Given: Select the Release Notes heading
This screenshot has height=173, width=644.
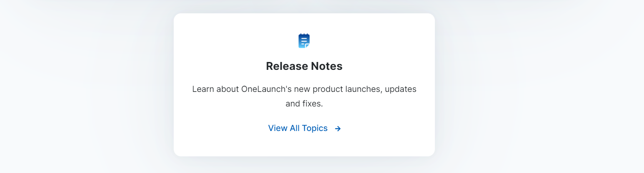Looking at the screenshot, I should (304, 66).
